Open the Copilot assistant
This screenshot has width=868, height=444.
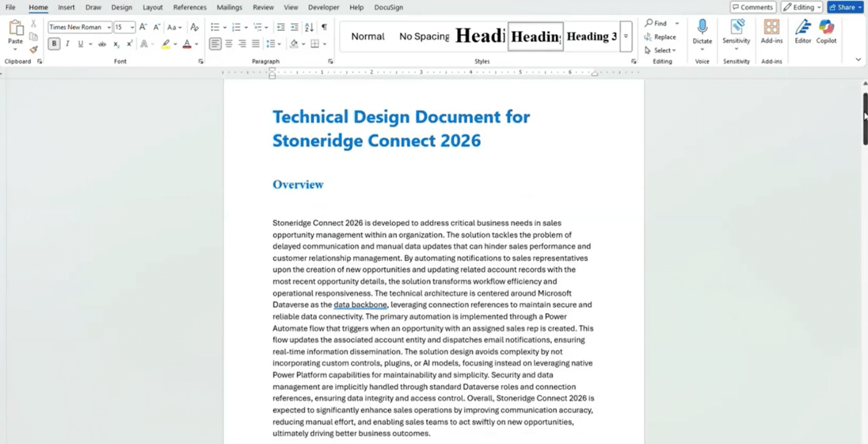tap(826, 32)
